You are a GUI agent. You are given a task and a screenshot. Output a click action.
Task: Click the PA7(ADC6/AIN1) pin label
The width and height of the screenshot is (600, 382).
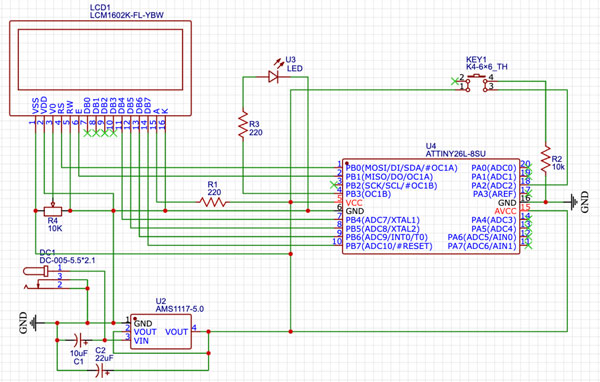[482, 246]
